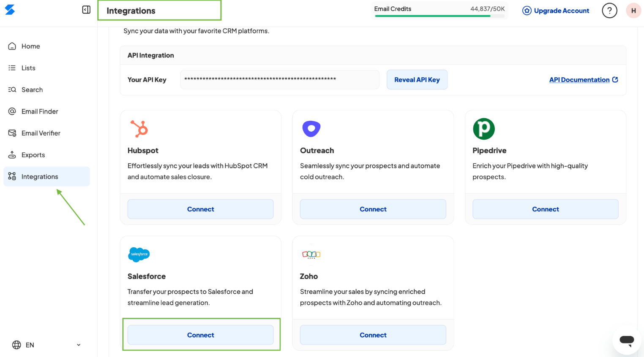Click the Your API Key label
Screen dimensions: 644x357
(147, 80)
